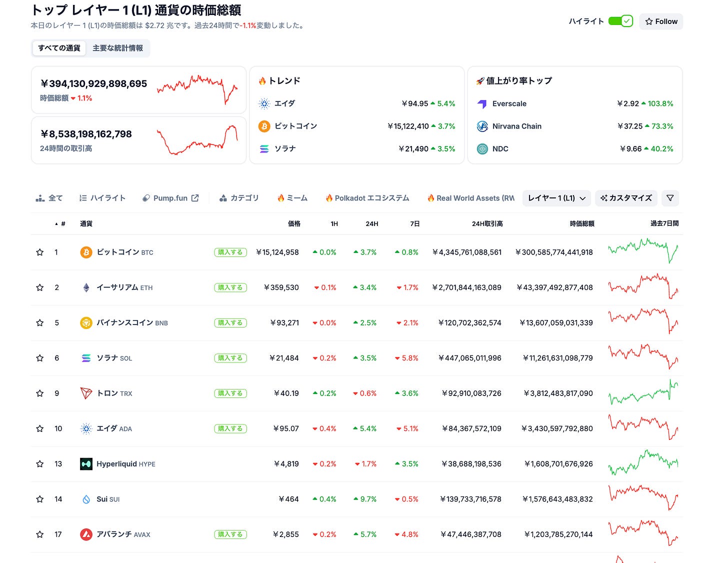
Task: Expand the レイヤー 1 (L1) dropdown
Action: [x=556, y=198]
